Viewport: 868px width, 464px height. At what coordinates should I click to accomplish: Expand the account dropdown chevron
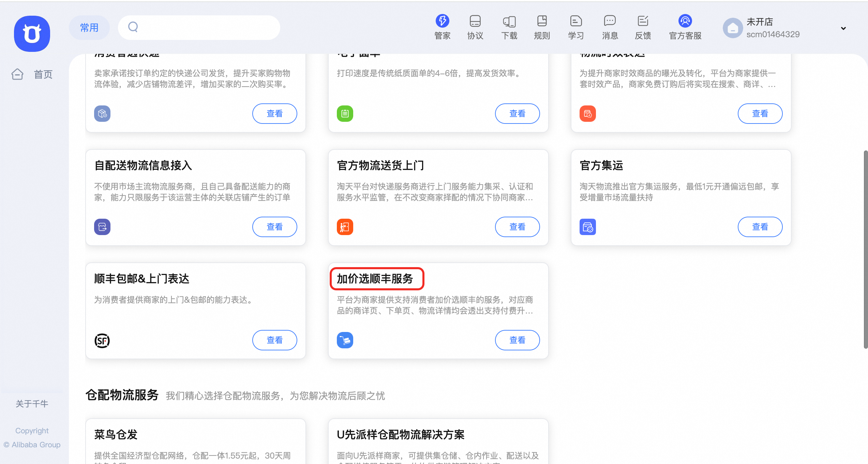(843, 28)
